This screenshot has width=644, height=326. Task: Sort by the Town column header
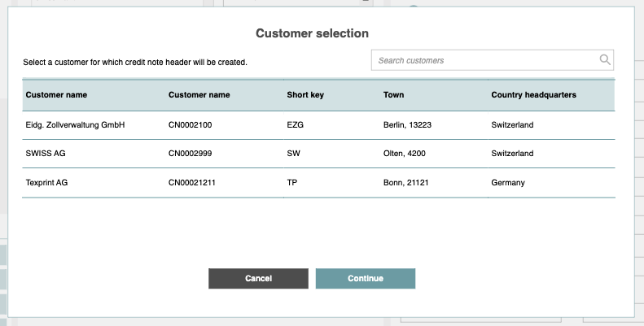tap(393, 95)
